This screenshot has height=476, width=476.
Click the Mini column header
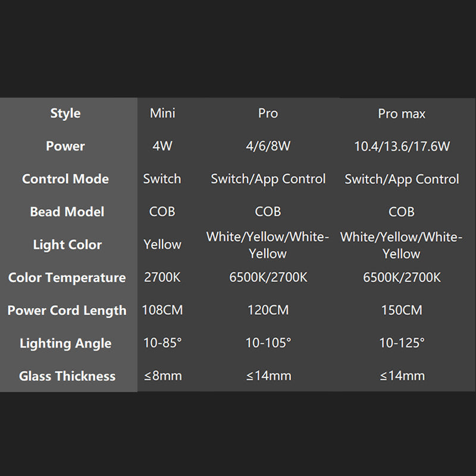pos(162,113)
